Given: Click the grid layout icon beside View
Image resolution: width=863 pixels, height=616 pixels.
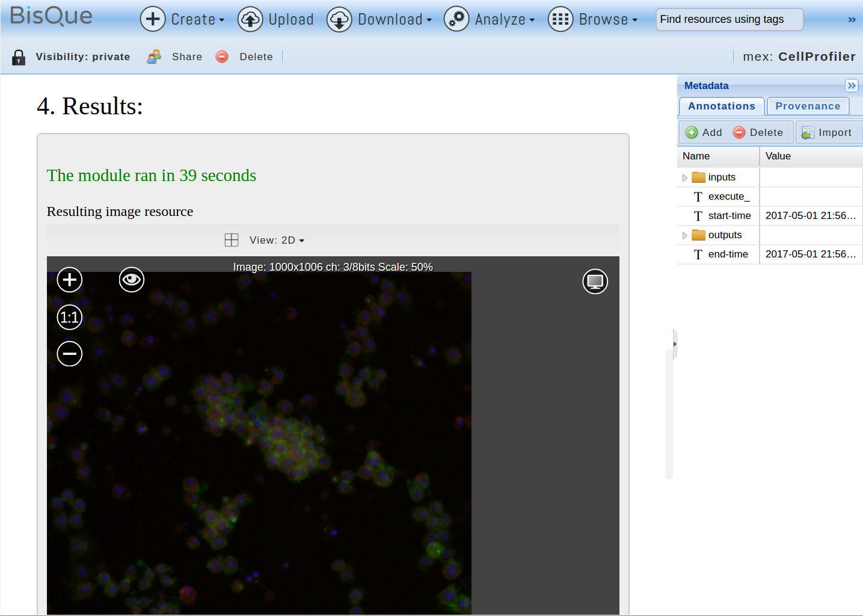Looking at the screenshot, I should click(232, 240).
